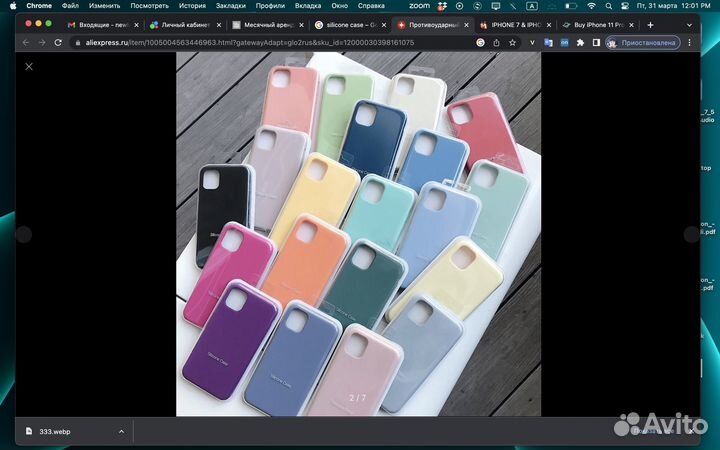
Task: Open the Справка menu
Action: [371, 6]
